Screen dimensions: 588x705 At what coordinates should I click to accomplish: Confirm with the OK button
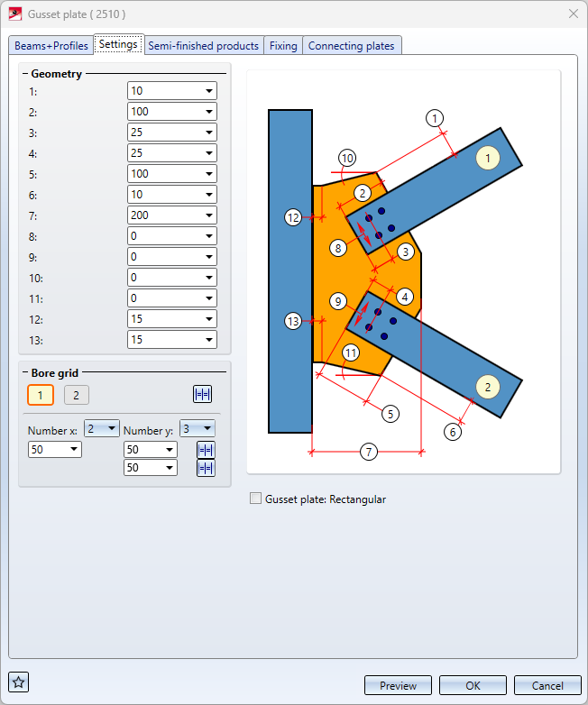pyautogui.click(x=473, y=685)
